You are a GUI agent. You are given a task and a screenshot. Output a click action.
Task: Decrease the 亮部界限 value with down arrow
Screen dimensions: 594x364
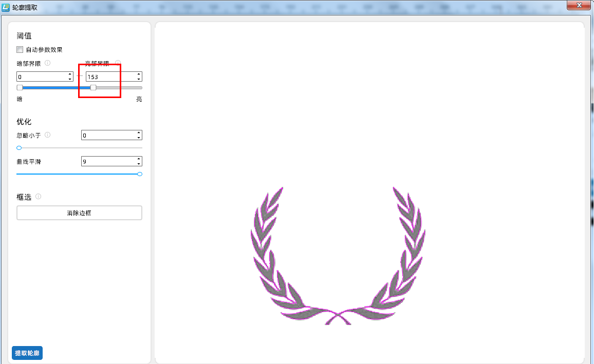139,79
